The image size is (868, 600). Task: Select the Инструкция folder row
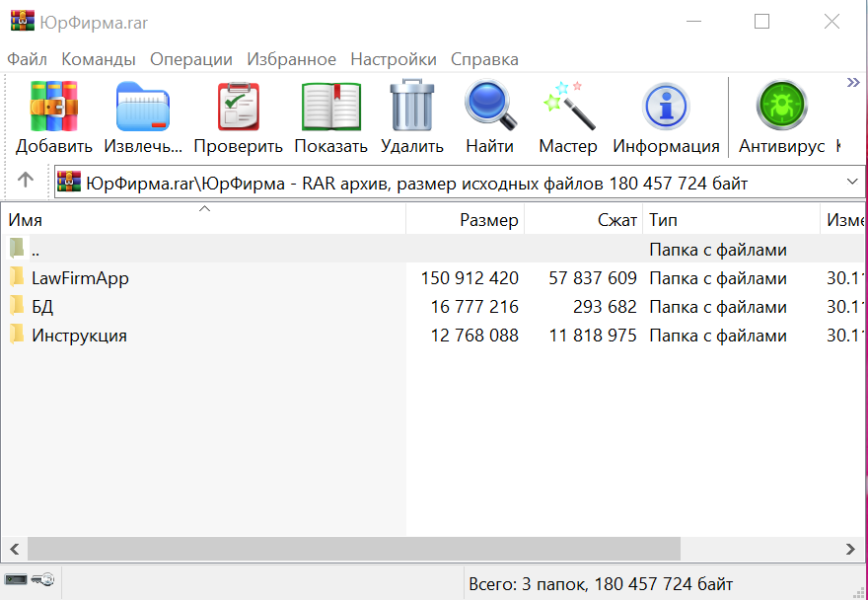(79, 336)
